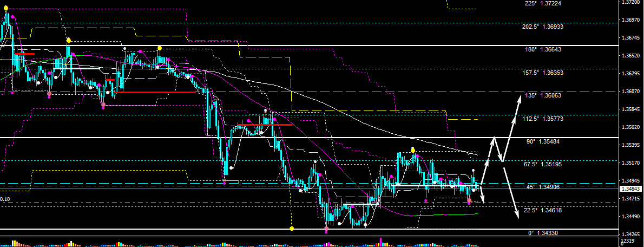Click price axis value 1.35620
The image size is (644, 247).
tap(632, 127)
